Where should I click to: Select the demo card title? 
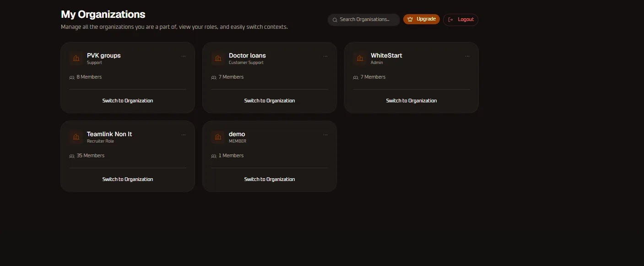(x=237, y=134)
